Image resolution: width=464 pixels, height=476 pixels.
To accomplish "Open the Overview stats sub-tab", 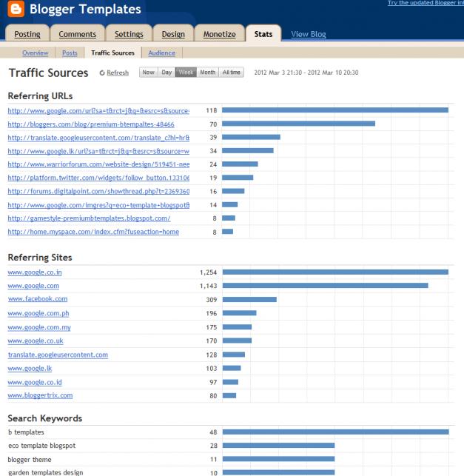I will [36, 53].
